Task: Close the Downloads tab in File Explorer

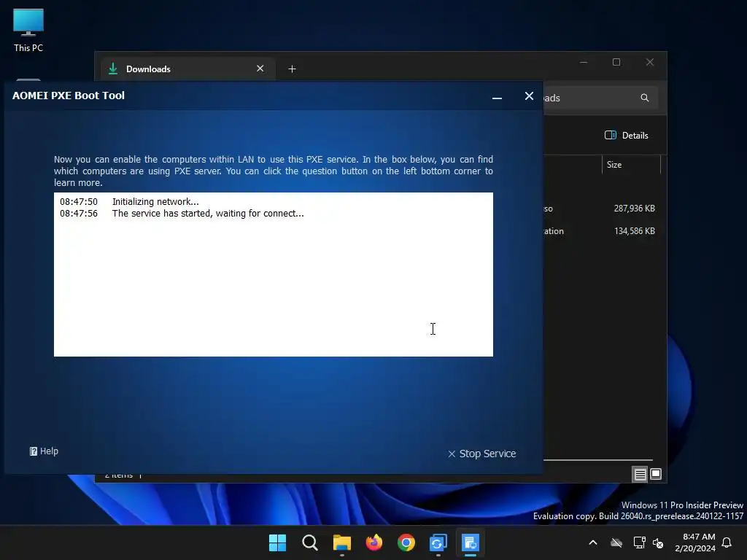Action: click(260, 69)
